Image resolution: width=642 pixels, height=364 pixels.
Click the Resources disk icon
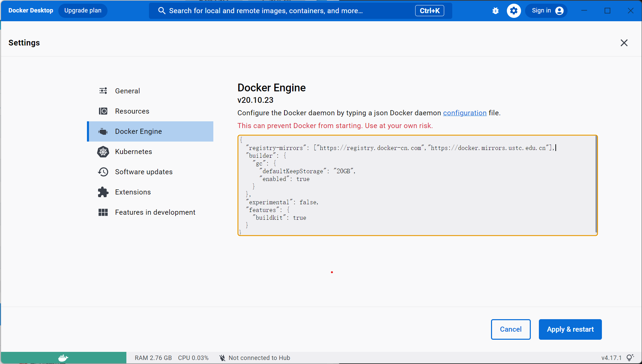[103, 111]
